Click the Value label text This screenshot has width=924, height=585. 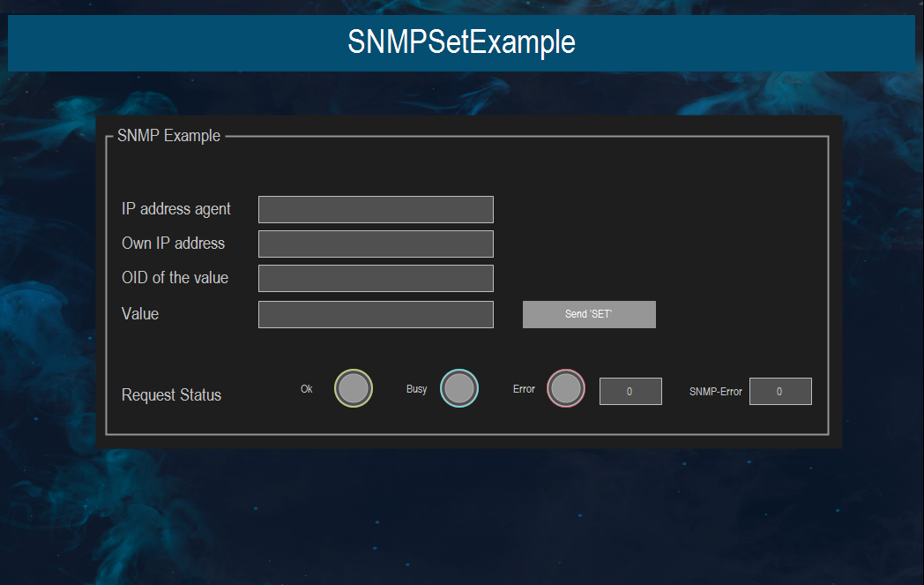tap(139, 314)
